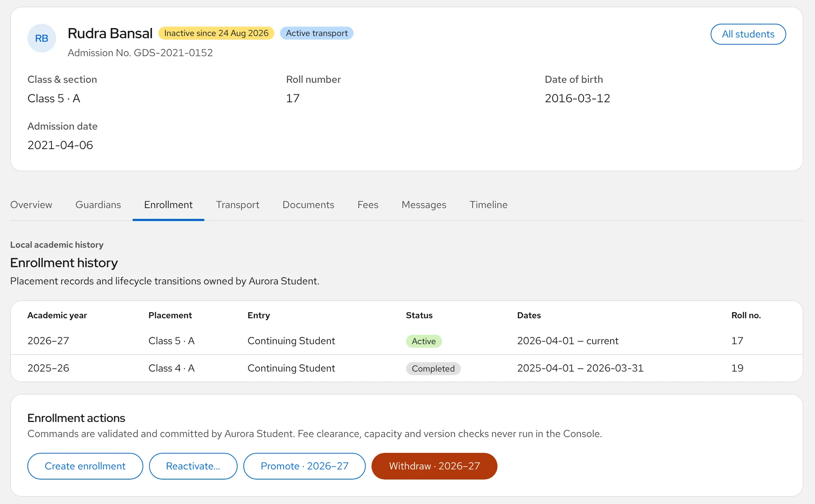Image resolution: width=815 pixels, height=504 pixels.
Task: Click dates 2025-04-01 – 2026-03-31
Action: (x=580, y=368)
